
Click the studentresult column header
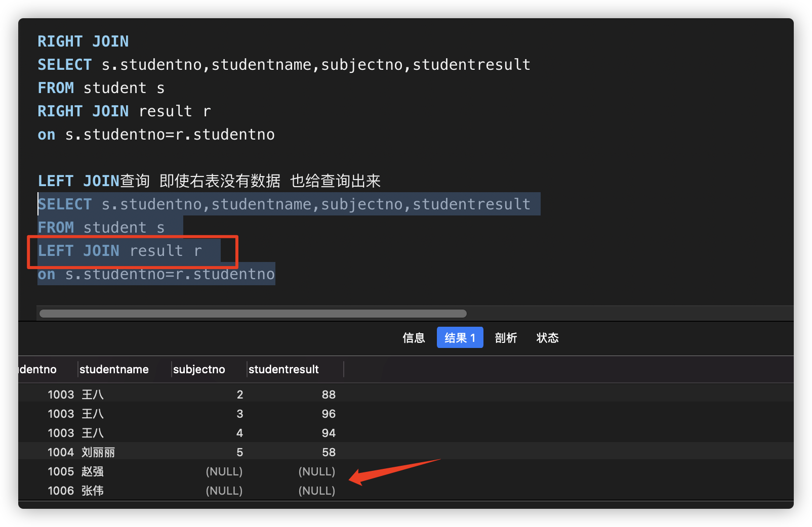coord(283,369)
